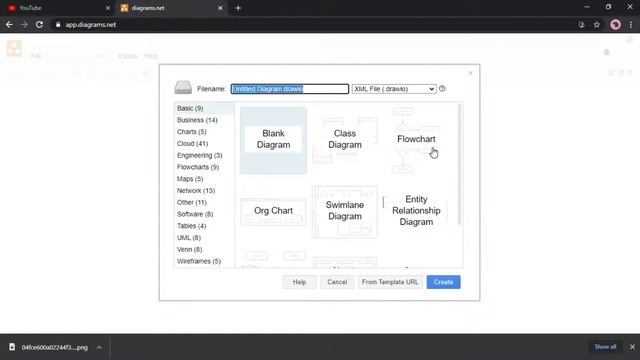The height and width of the screenshot is (360, 640).
Task: Click the file format help icon
Action: [x=442, y=88]
